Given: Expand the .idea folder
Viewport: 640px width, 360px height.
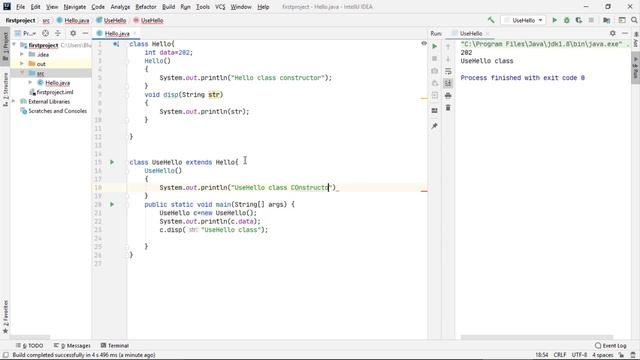Looking at the screenshot, I should click(x=22, y=54).
